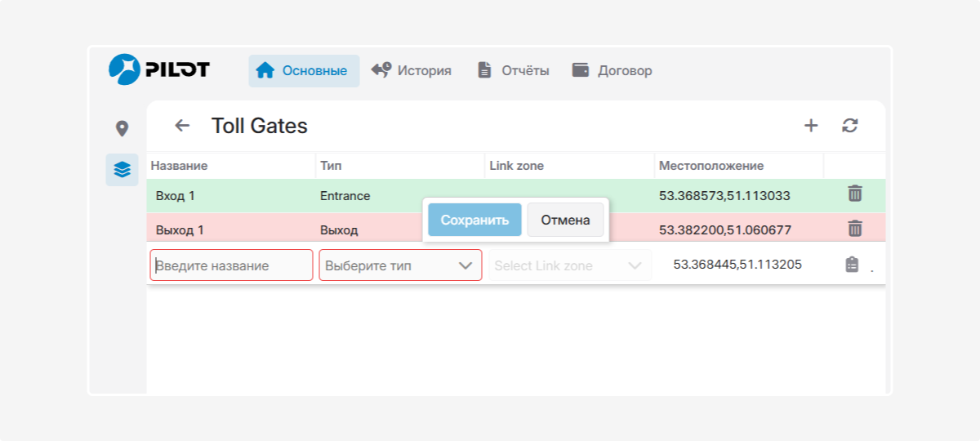The image size is (980, 441).
Task: Open the История tab
Action: point(411,70)
